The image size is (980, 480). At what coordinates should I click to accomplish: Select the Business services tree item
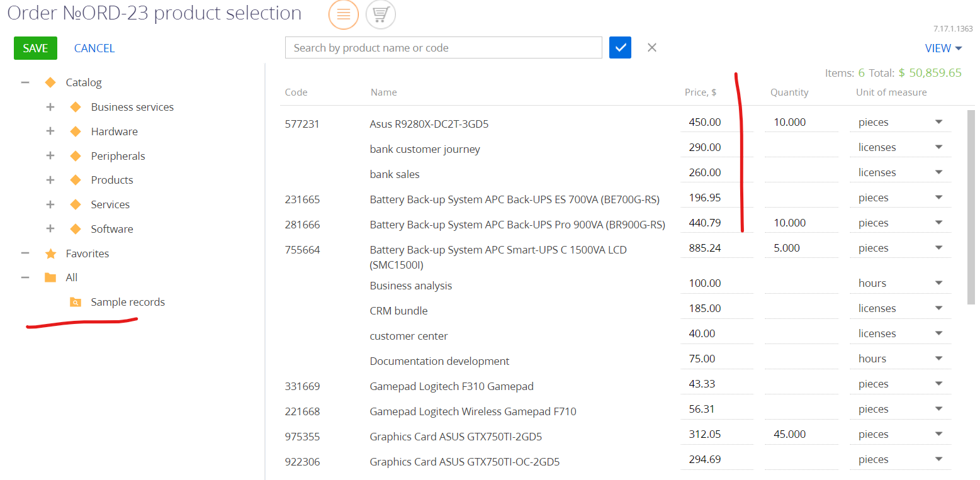point(132,107)
